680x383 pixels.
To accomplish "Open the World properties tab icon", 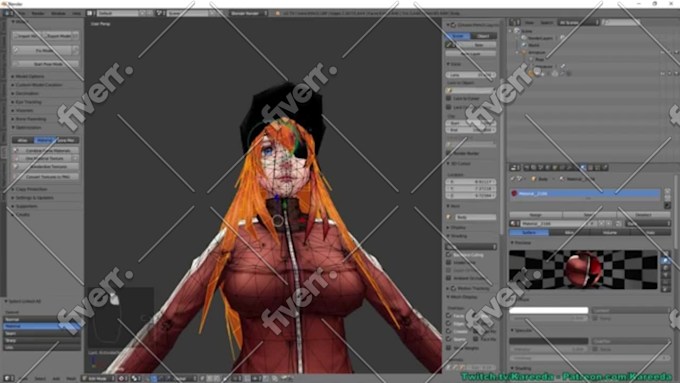I will pyautogui.click(x=547, y=167).
